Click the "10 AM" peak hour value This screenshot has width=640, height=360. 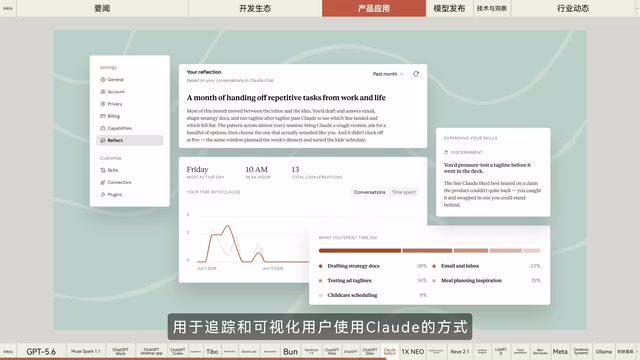tap(256, 169)
